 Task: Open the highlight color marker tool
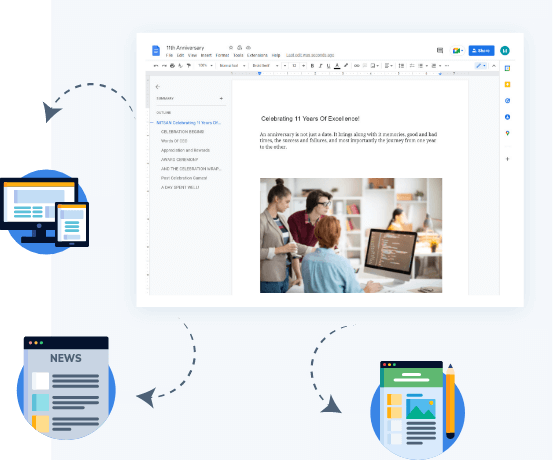click(346, 66)
